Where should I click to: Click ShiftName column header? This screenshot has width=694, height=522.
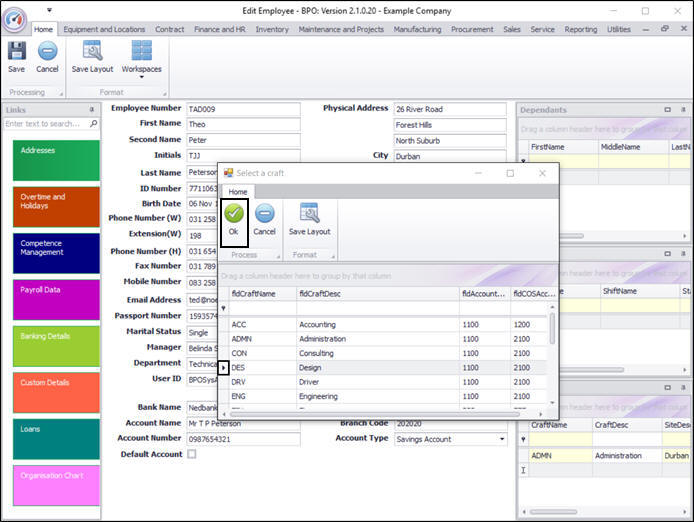click(x=640, y=291)
